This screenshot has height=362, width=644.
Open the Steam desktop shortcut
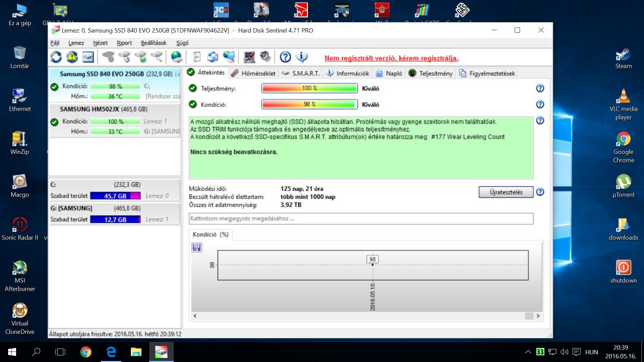pos(623,58)
